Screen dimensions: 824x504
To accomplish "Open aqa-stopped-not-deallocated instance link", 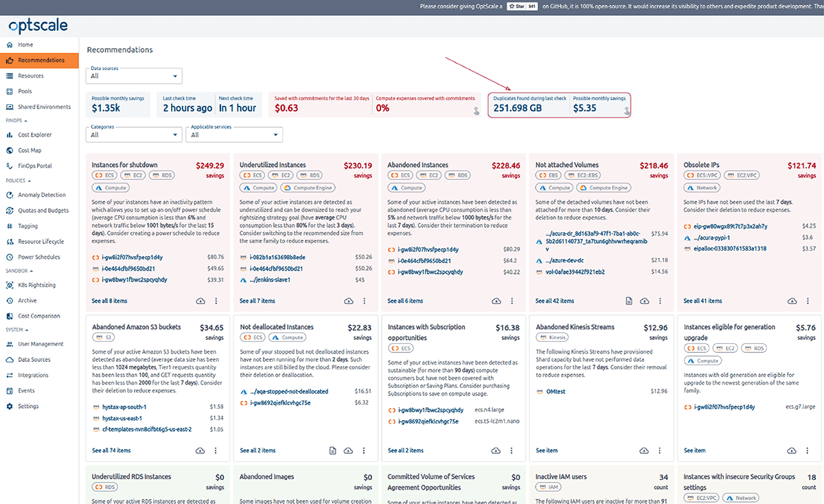I will [x=288, y=391].
